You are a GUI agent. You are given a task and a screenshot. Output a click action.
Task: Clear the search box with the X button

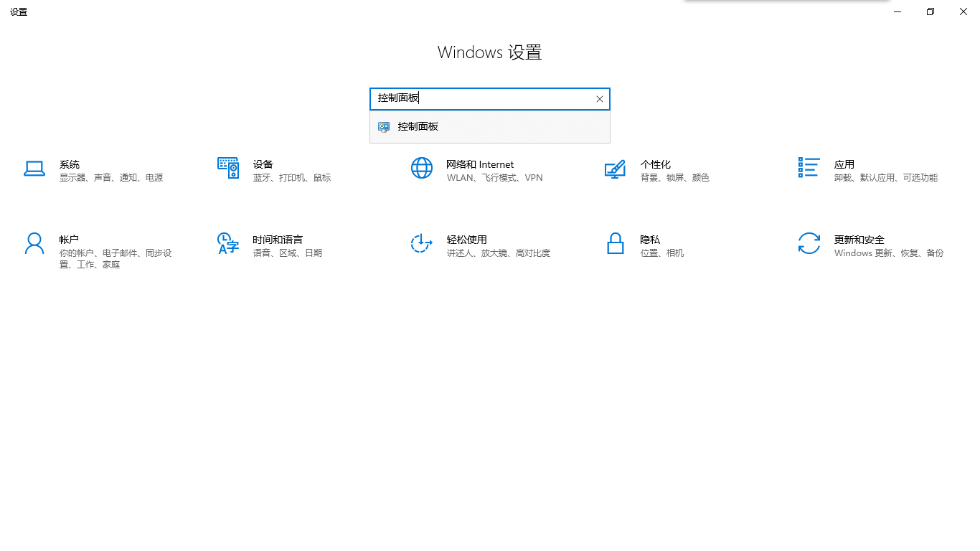pyautogui.click(x=600, y=99)
